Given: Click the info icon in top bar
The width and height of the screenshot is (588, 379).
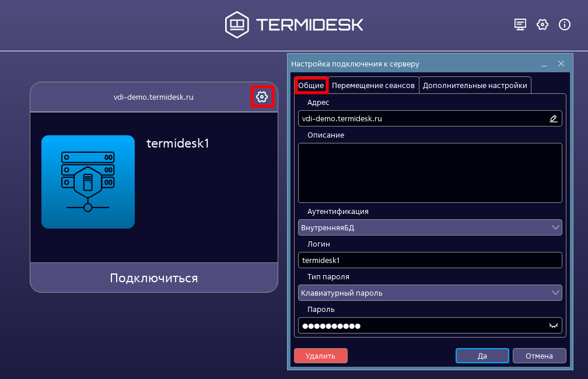Looking at the screenshot, I should pos(564,24).
